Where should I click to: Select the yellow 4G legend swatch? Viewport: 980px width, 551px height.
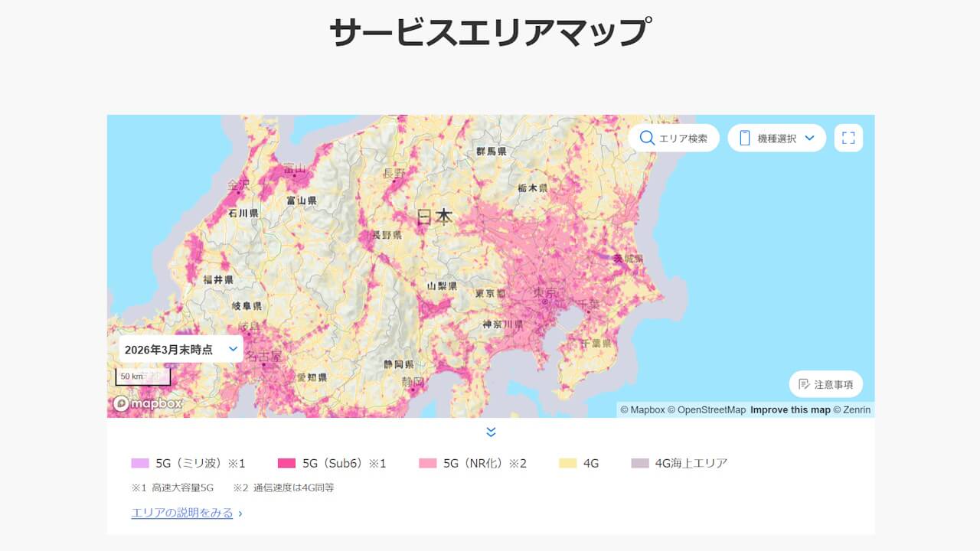coord(568,463)
